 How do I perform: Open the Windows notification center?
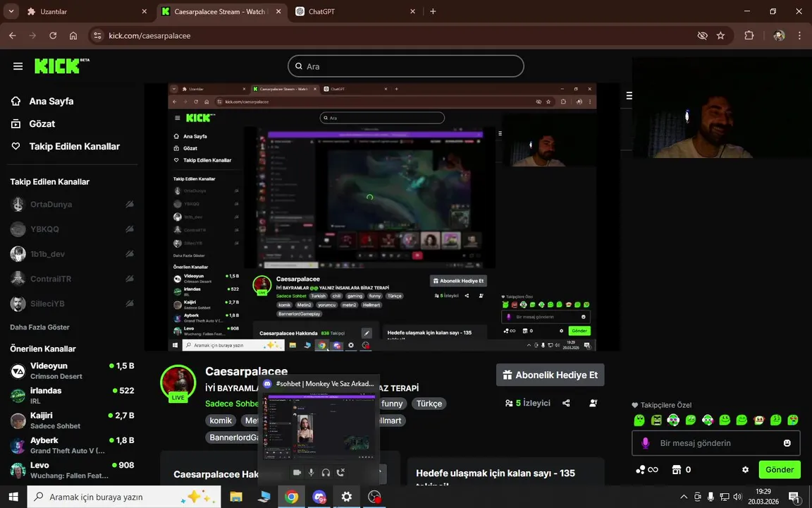pyautogui.click(x=794, y=497)
